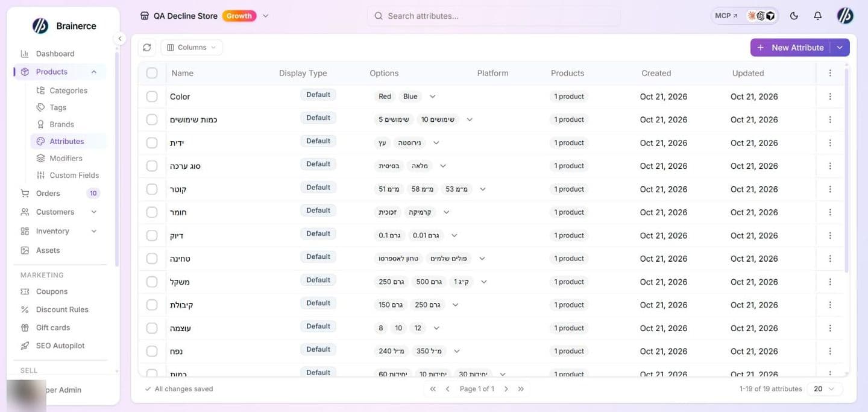Viewport: 868px width, 412px height.
Task: Open row actions menu for טחינה
Action: tap(830, 259)
